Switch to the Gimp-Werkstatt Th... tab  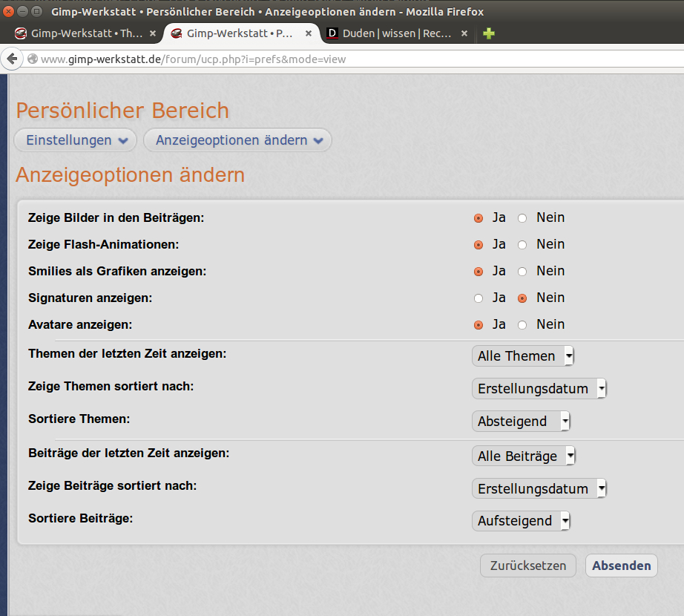[85, 33]
